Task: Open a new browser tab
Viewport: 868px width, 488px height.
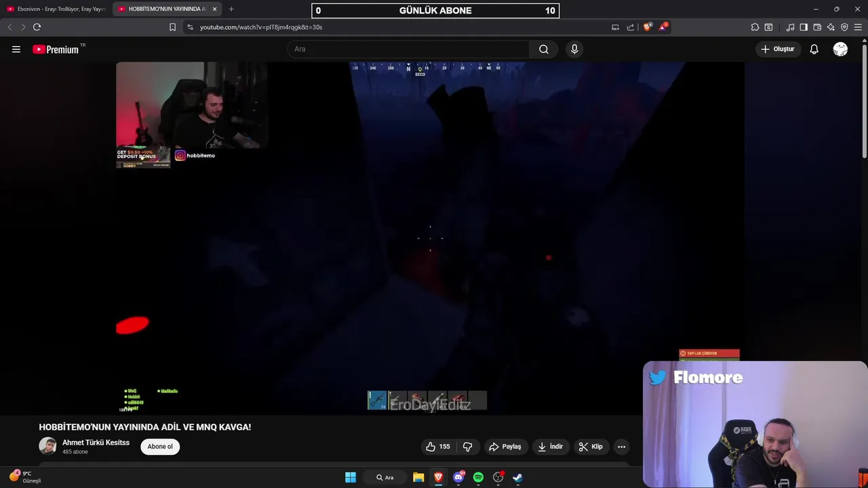Action: tap(231, 9)
